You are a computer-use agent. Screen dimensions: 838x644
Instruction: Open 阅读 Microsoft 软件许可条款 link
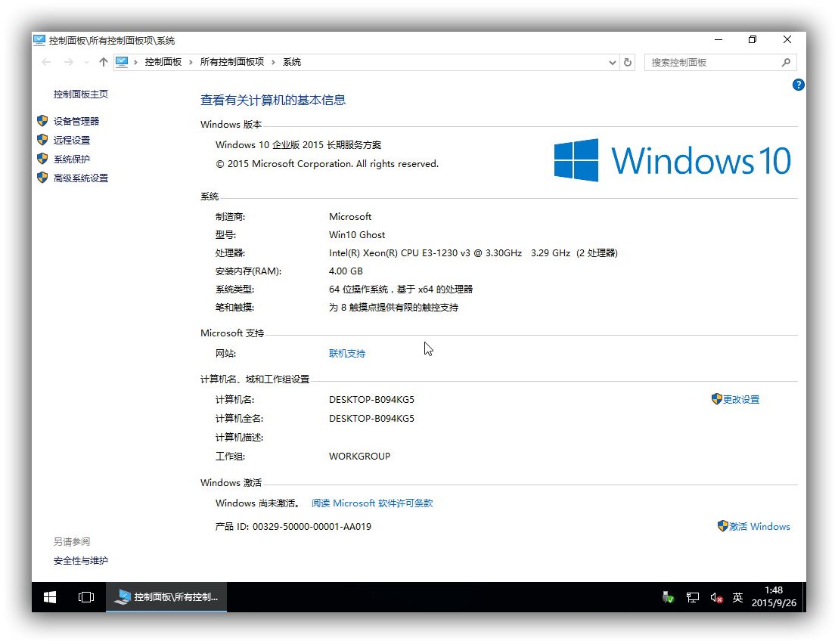(372, 503)
